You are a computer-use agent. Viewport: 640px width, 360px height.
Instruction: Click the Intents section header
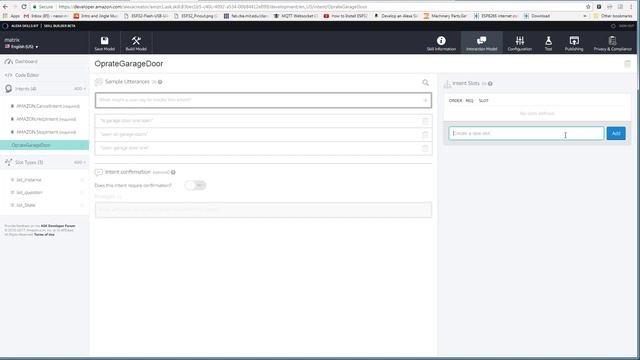click(x=25, y=89)
